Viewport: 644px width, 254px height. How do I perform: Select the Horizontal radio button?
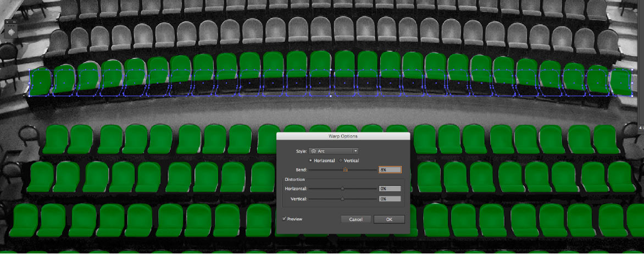coord(311,161)
